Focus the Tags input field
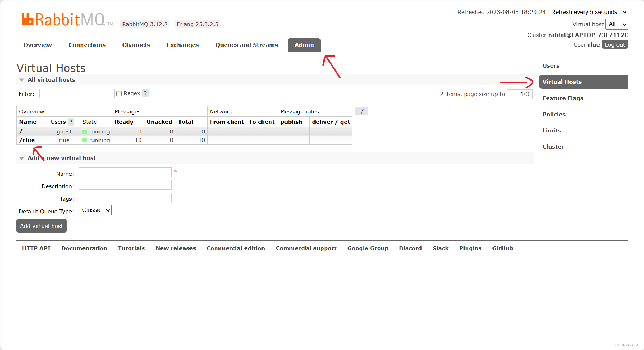The width and height of the screenshot is (644, 350). point(125,197)
